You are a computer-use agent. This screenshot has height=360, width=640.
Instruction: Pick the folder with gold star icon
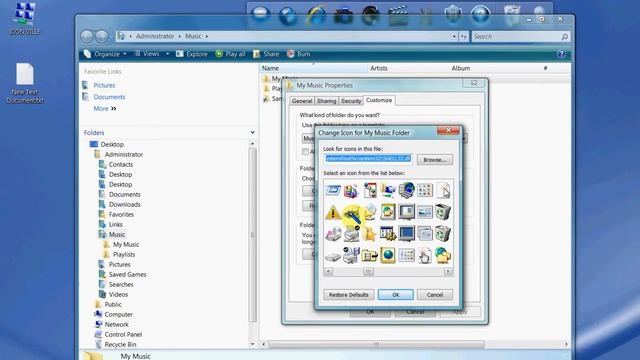pos(370,233)
